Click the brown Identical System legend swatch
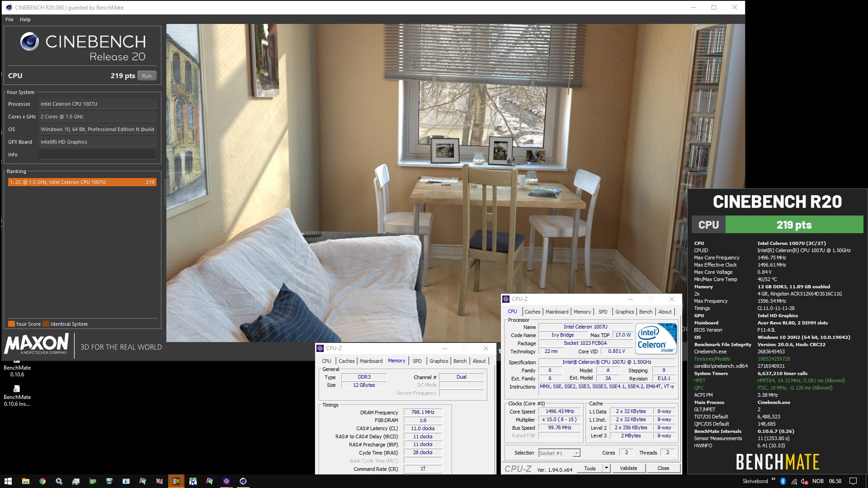 (46, 324)
